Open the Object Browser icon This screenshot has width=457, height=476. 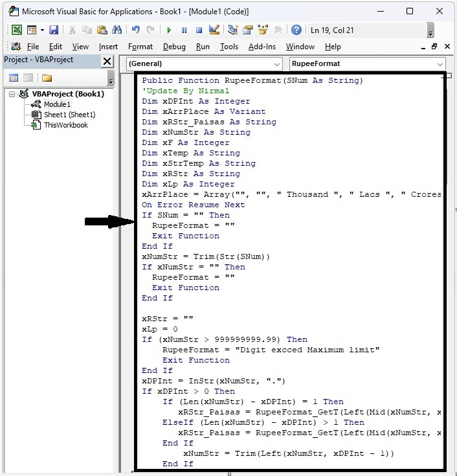coord(263,30)
